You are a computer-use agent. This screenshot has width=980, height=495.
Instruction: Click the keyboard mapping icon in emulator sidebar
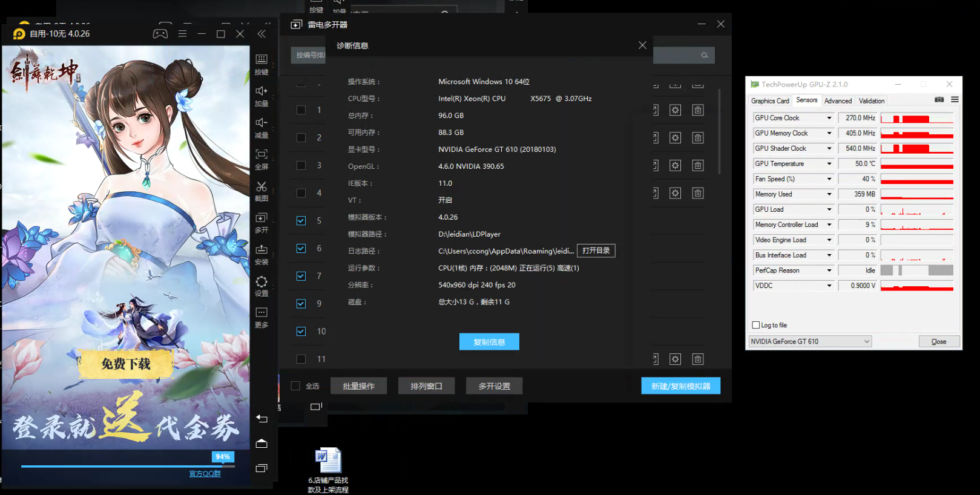(261, 60)
